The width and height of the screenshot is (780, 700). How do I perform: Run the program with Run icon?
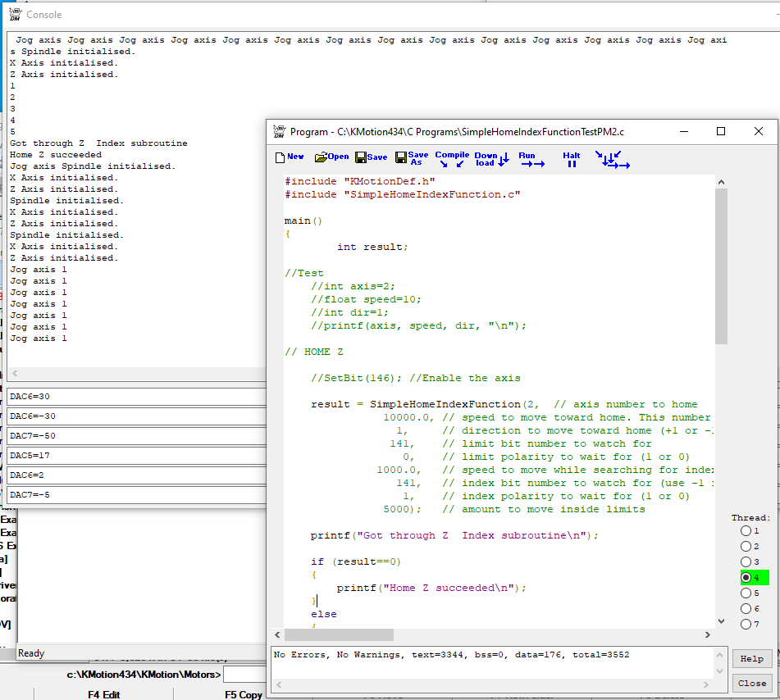tap(531, 159)
